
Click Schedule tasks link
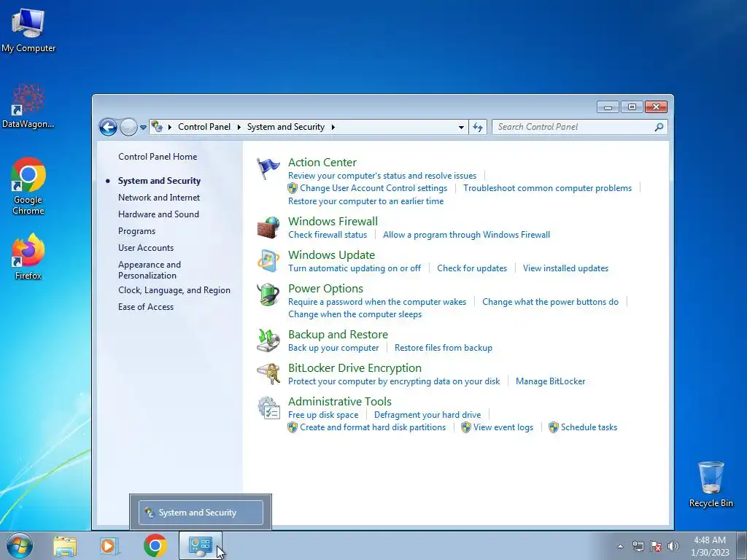coord(589,427)
